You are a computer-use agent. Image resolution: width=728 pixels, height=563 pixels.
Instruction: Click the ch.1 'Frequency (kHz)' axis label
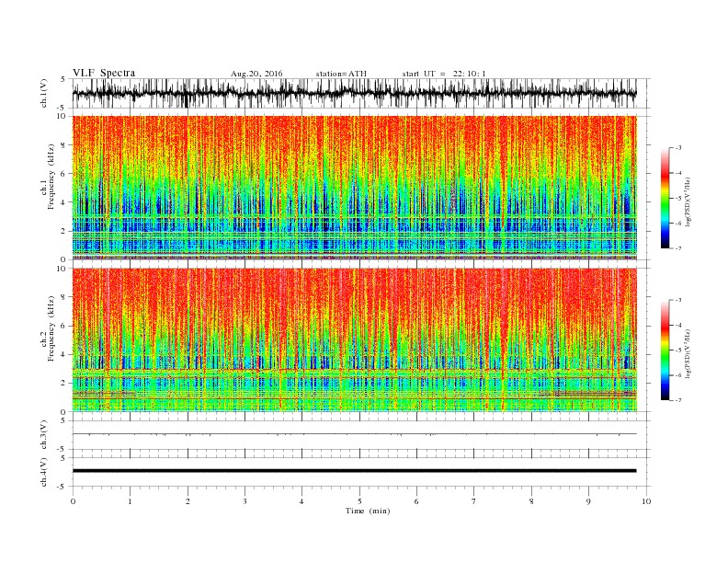click(51, 177)
